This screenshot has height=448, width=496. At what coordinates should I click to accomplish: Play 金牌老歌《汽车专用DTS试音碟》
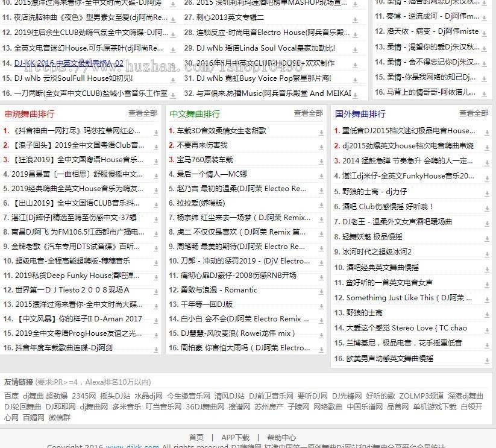[x=75, y=247]
